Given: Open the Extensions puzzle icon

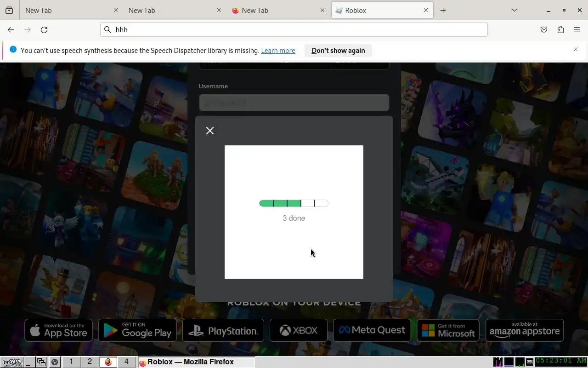Looking at the screenshot, I should click(x=560, y=29).
